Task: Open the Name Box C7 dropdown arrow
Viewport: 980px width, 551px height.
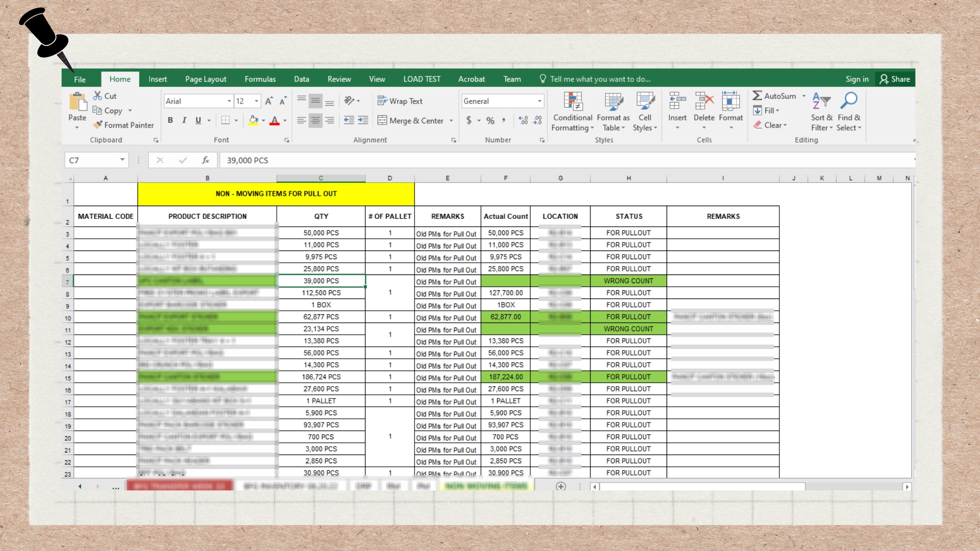Action: [122, 160]
